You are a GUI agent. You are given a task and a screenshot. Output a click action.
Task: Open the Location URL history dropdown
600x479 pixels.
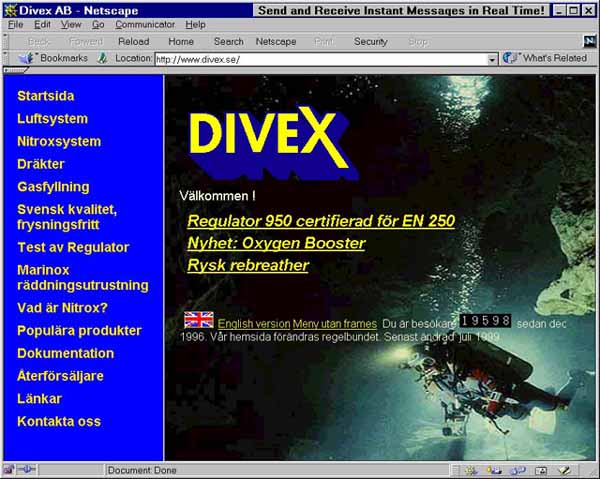click(492, 60)
